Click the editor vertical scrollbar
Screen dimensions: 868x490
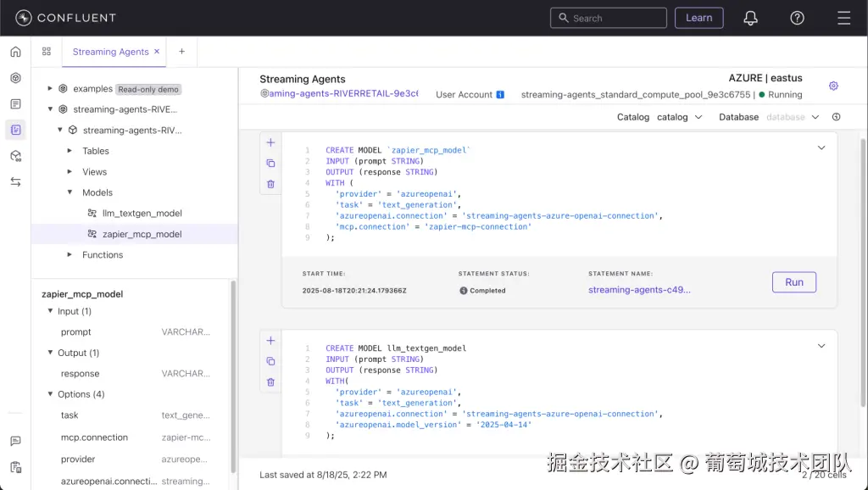[863, 271]
